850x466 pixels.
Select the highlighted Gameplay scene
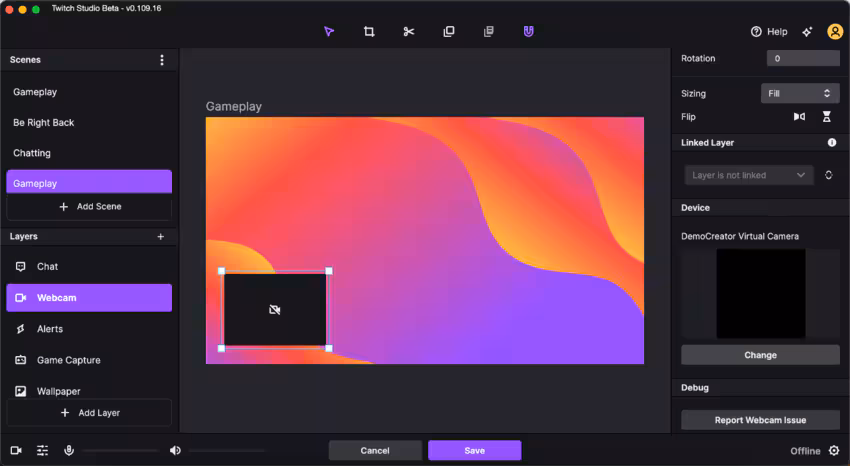click(x=89, y=183)
